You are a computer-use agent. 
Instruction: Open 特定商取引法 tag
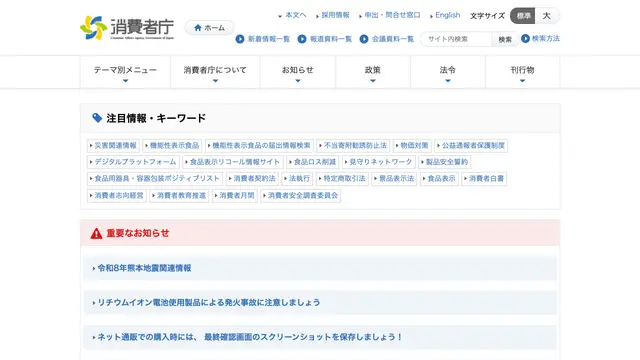(342, 179)
